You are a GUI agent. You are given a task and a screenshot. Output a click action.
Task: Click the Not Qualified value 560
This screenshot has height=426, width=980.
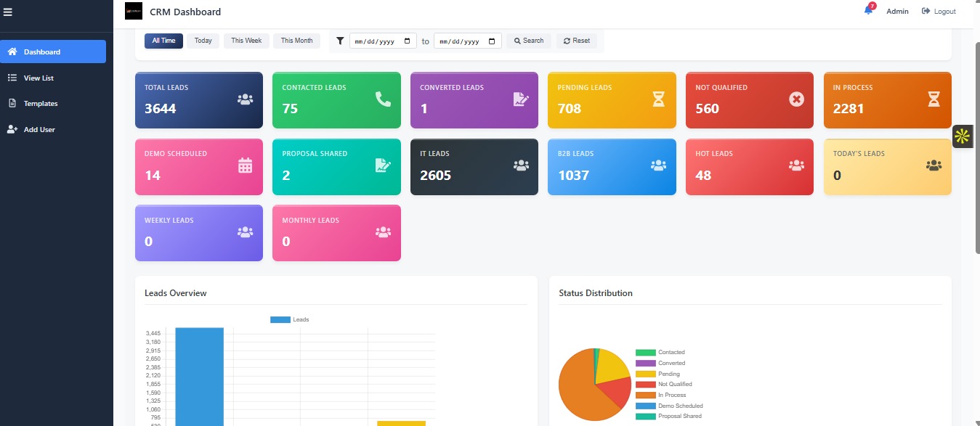coord(707,109)
